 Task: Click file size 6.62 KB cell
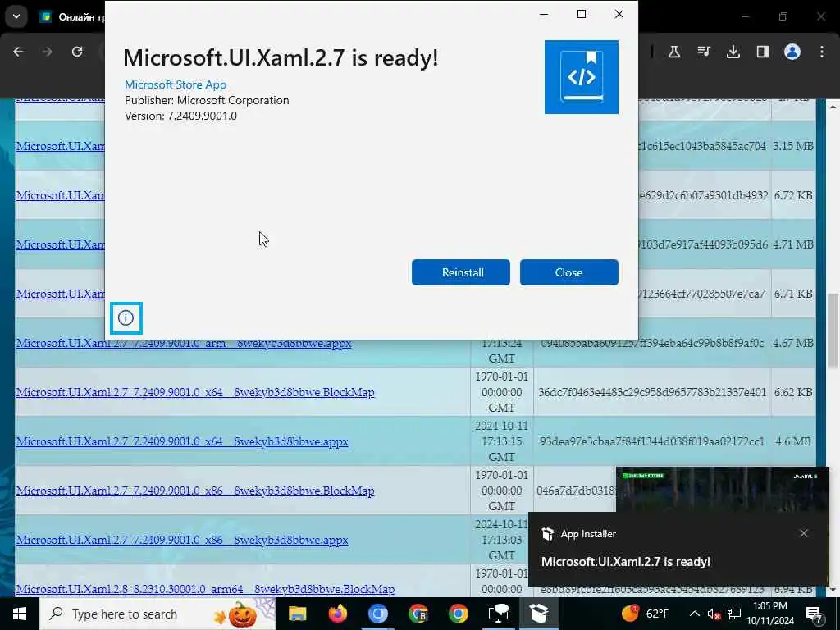pos(793,392)
